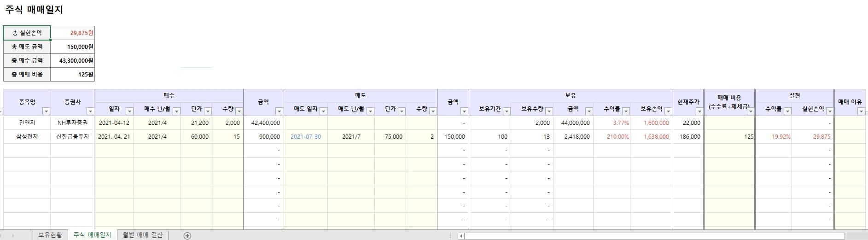Open the 일자 filter dropdown under 매수
Screen dimensions: 868x240
coord(129,111)
